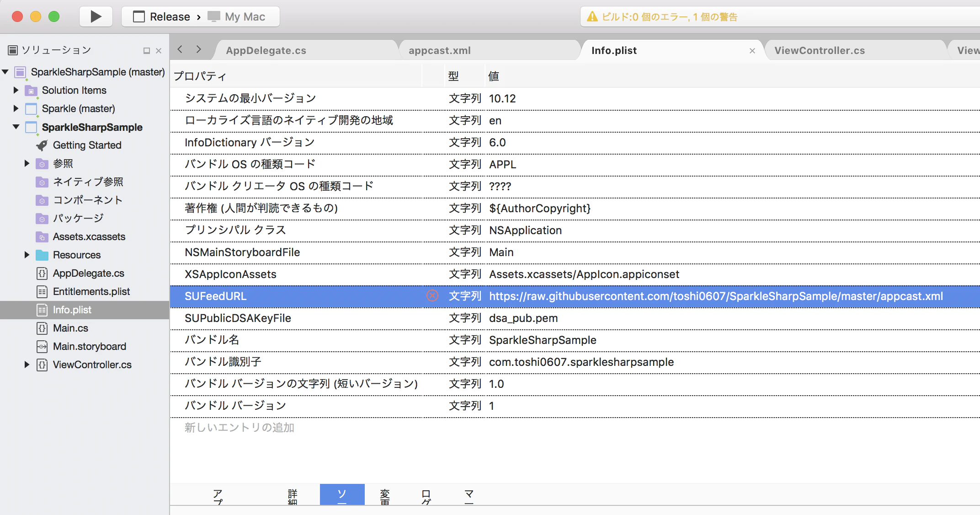
Task: Select the SUPublicDSAKeyFile property row
Action: (575, 318)
